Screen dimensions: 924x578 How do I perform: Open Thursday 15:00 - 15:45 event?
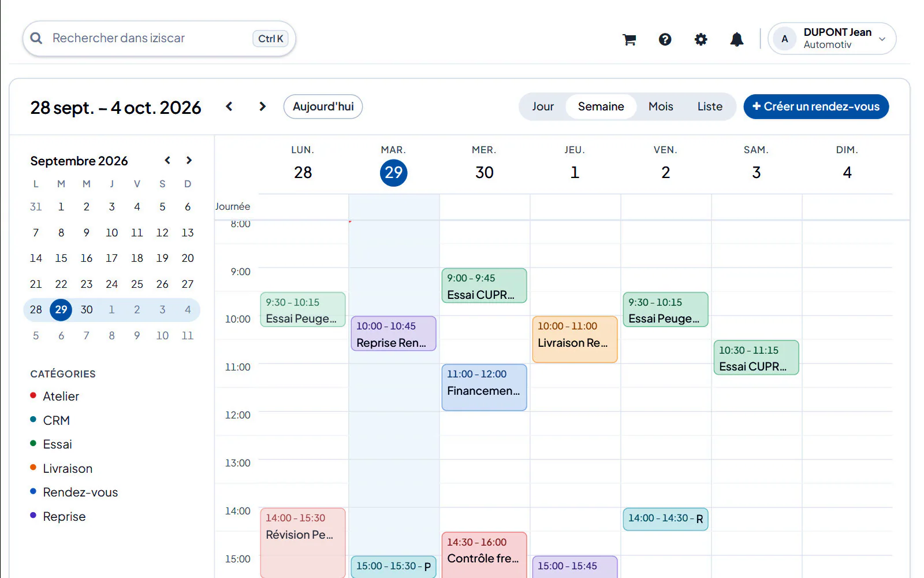575,567
